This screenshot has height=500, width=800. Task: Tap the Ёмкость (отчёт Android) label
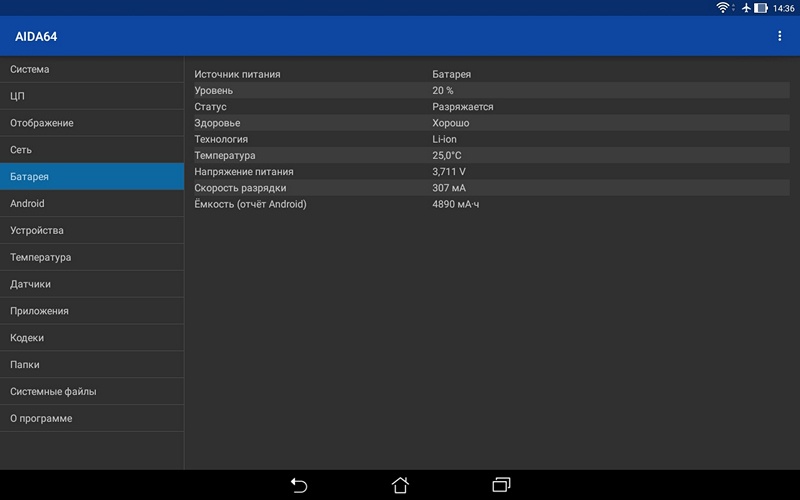coord(250,204)
